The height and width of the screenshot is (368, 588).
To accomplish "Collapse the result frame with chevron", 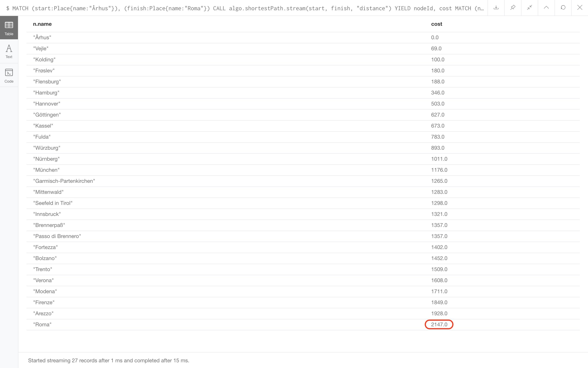I will (x=546, y=8).
